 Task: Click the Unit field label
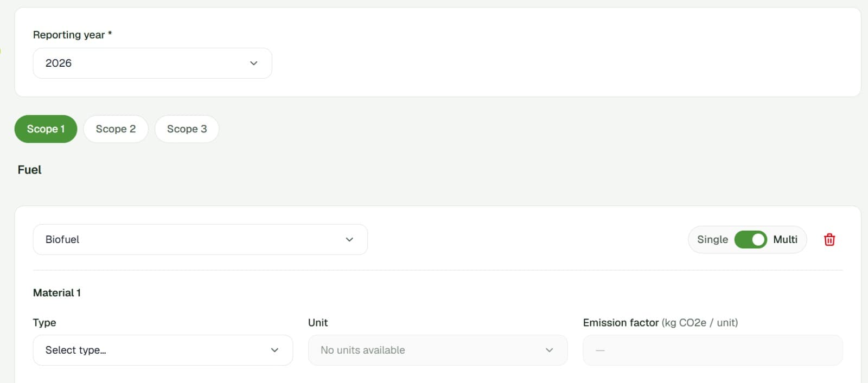point(318,323)
